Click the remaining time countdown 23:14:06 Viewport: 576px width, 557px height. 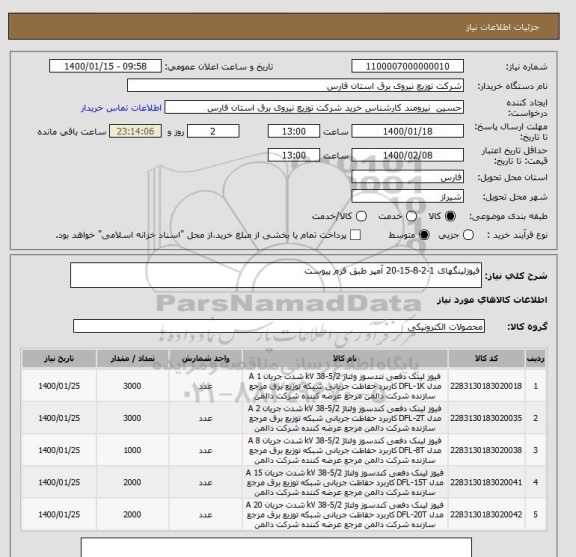(135, 131)
